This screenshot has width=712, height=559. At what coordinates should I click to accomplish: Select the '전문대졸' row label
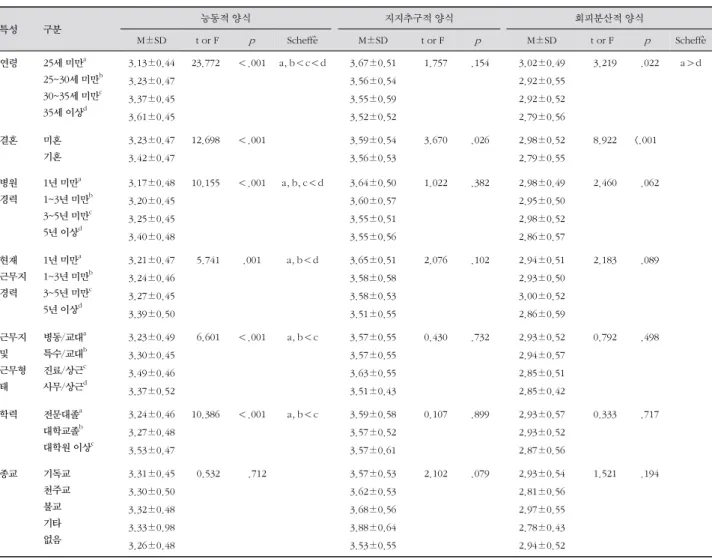(x=63, y=414)
